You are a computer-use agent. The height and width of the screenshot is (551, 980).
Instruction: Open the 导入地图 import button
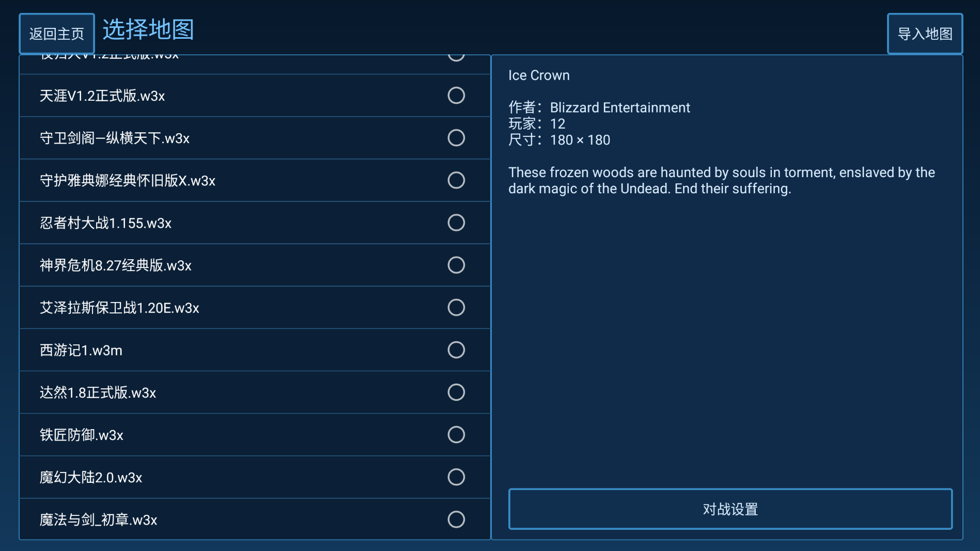[925, 34]
